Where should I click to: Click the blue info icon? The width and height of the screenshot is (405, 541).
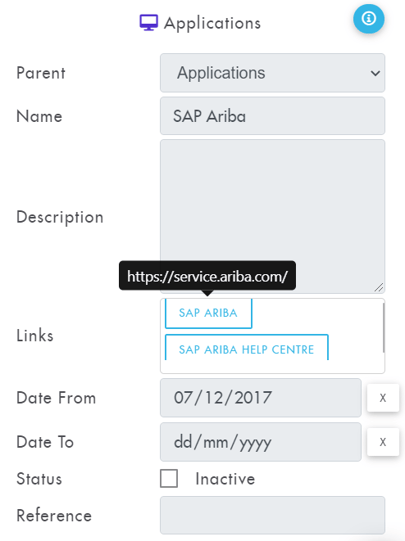pos(368,19)
